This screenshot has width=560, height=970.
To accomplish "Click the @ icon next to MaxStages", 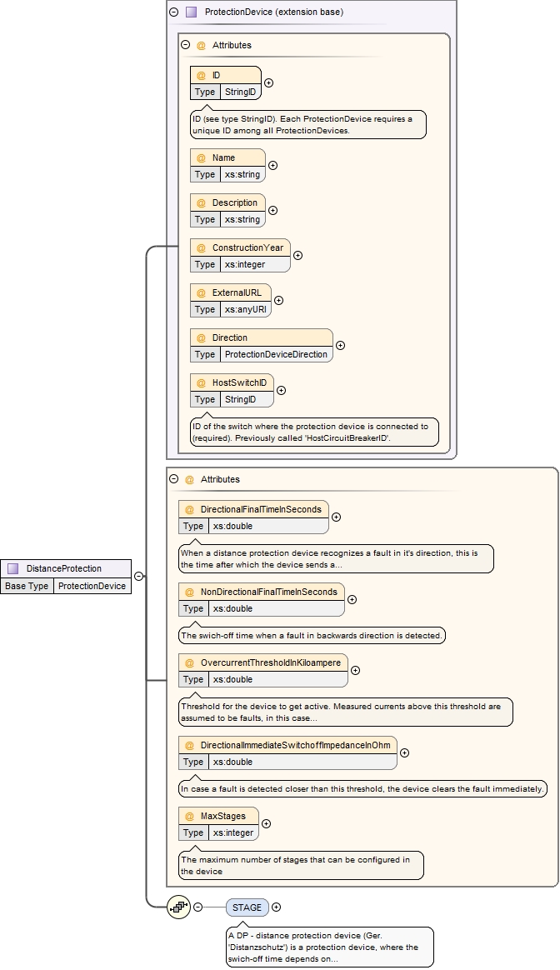I will point(189,816).
